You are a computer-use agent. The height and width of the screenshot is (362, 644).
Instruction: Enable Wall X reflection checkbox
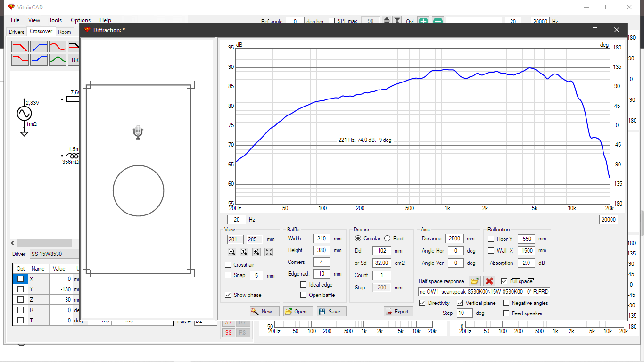[x=491, y=251]
